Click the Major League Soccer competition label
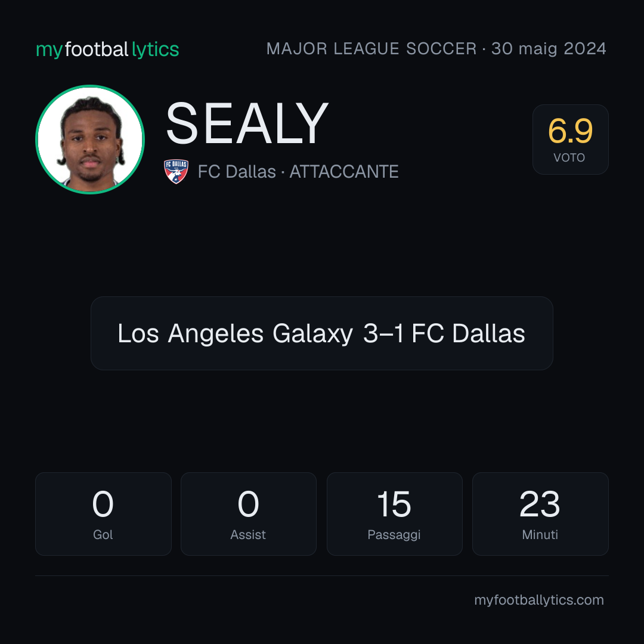 coord(371,49)
